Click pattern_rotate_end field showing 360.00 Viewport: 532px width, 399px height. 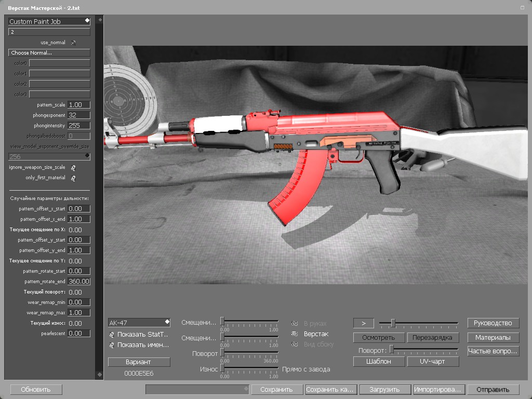(79, 281)
